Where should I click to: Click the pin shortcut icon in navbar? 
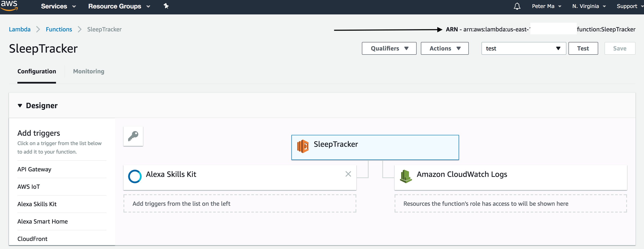[x=166, y=6]
